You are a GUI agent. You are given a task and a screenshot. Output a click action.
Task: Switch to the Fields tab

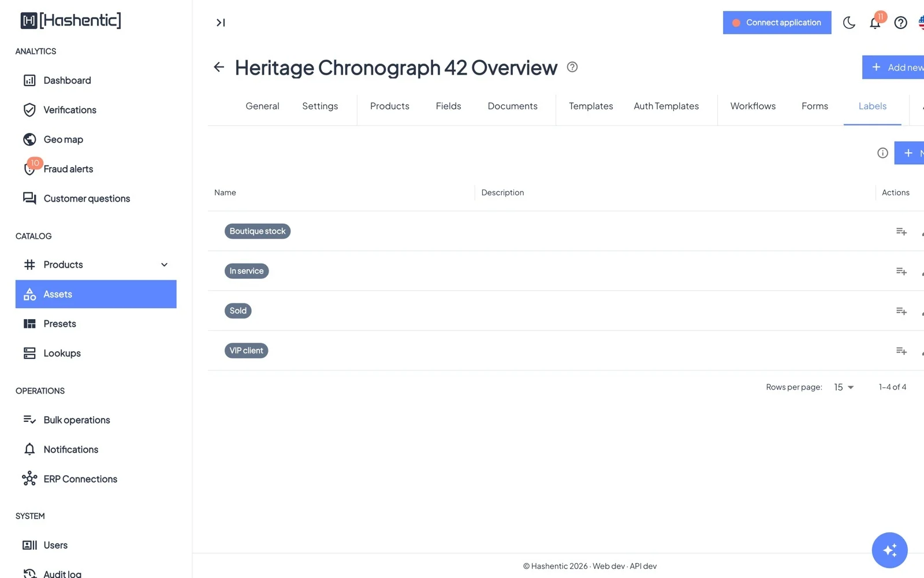coord(448,106)
